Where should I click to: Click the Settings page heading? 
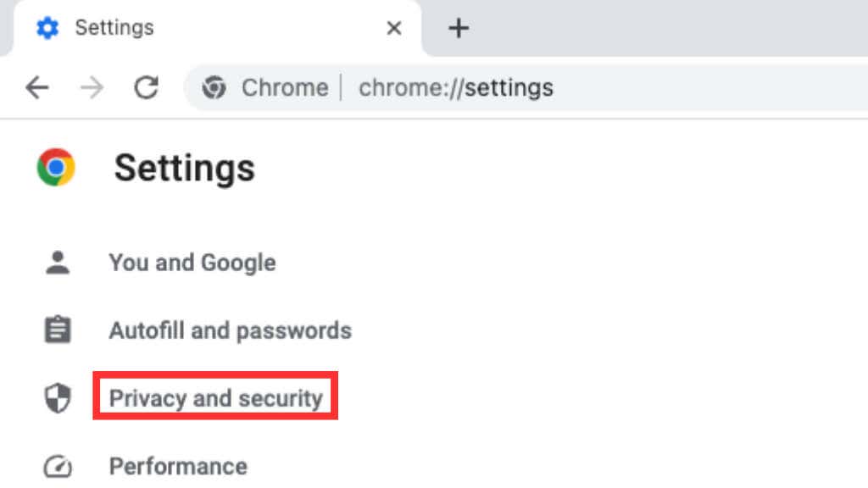[x=184, y=168]
